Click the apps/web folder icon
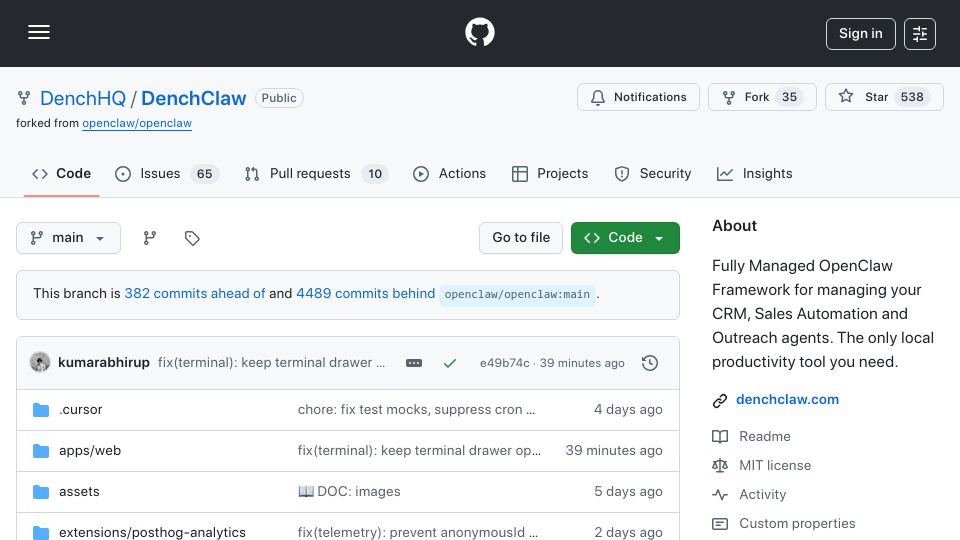960x540 pixels. tap(41, 451)
